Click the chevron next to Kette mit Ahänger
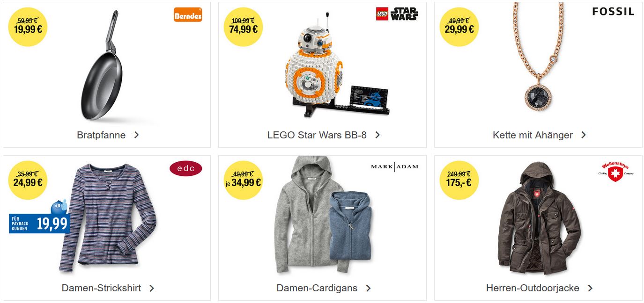 (x=584, y=135)
